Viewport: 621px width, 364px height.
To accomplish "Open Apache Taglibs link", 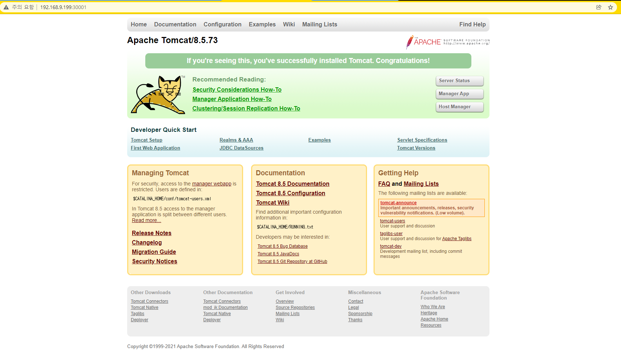I will click(457, 239).
